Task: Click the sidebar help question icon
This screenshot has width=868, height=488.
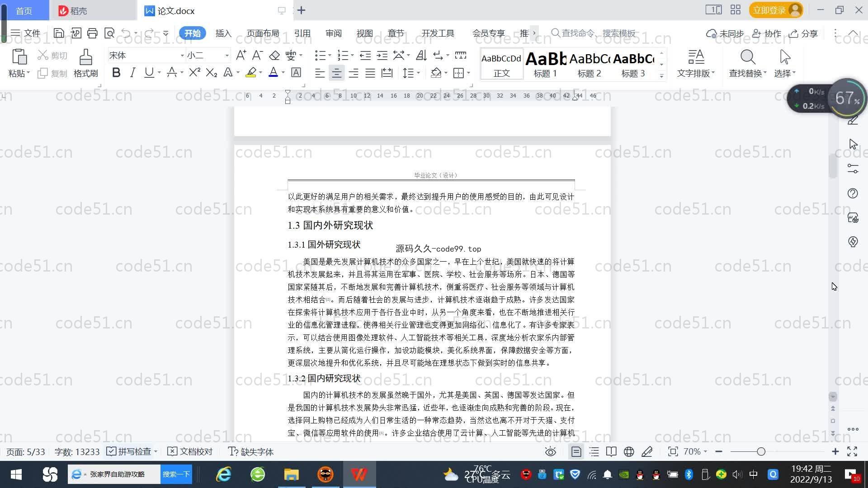Action: click(853, 193)
